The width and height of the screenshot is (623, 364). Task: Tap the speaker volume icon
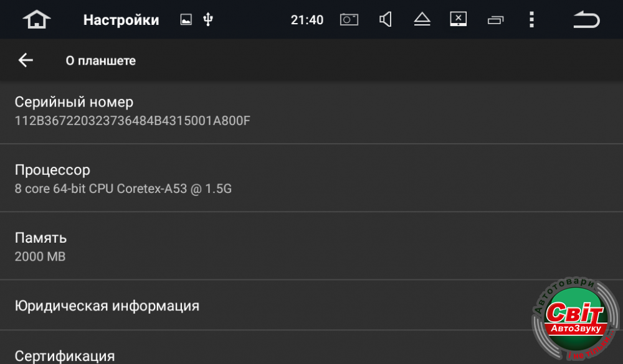pos(386,20)
